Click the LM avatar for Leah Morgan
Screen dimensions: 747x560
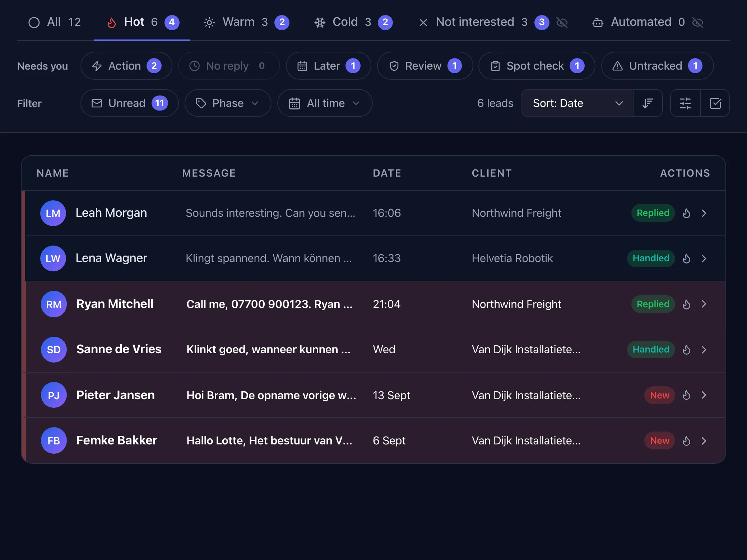pos(53,213)
